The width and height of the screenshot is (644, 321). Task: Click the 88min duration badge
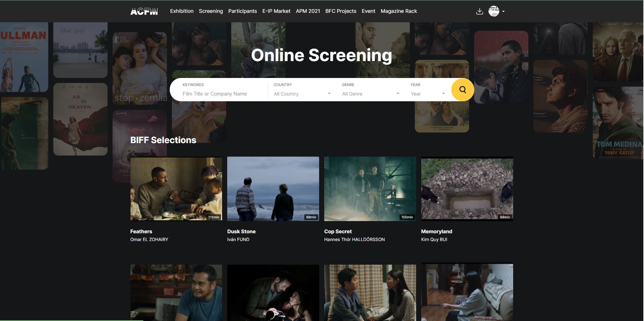311,217
